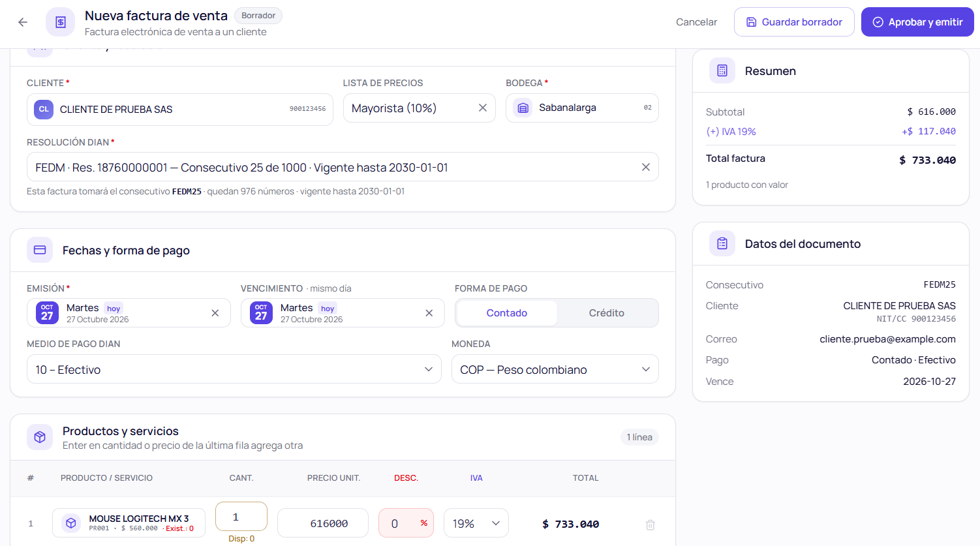
Task: Delete the MOUSE LOGITECH MX 3 line
Action: tap(651, 524)
